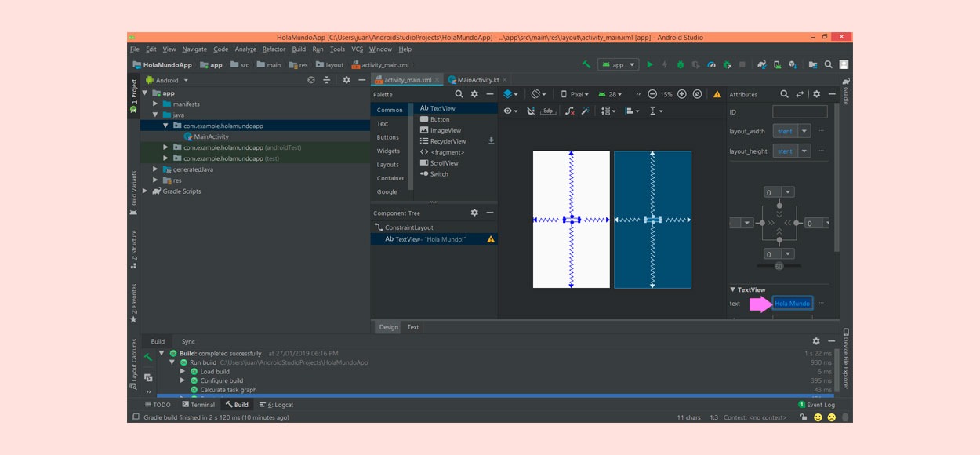The width and height of the screenshot is (980, 455).
Task: Select Widgets category in Palette
Action: click(388, 151)
